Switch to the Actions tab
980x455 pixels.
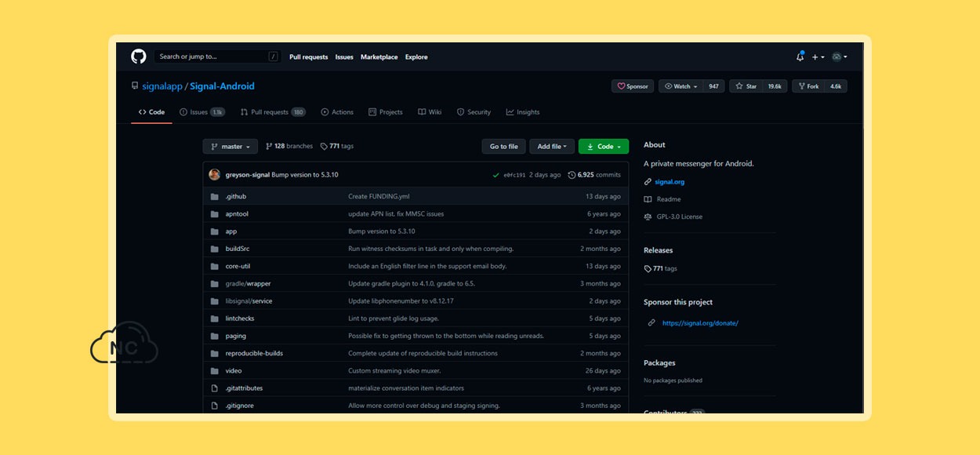337,112
